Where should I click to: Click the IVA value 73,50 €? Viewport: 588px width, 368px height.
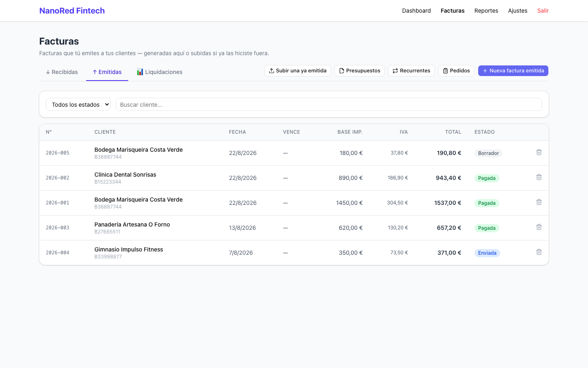399,253
